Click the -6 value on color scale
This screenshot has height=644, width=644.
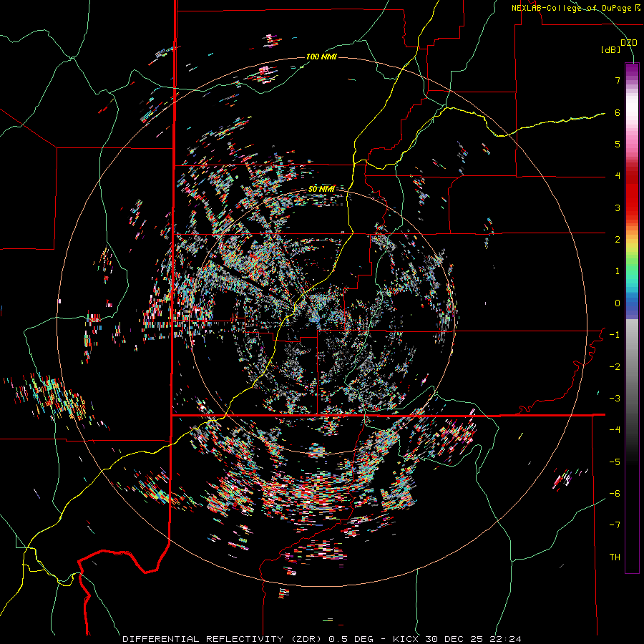click(x=615, y=494)
